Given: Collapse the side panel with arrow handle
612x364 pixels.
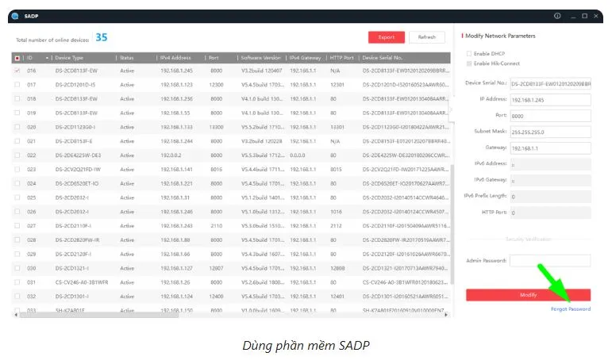Looking at the screenshot, I should pos(451,109).
